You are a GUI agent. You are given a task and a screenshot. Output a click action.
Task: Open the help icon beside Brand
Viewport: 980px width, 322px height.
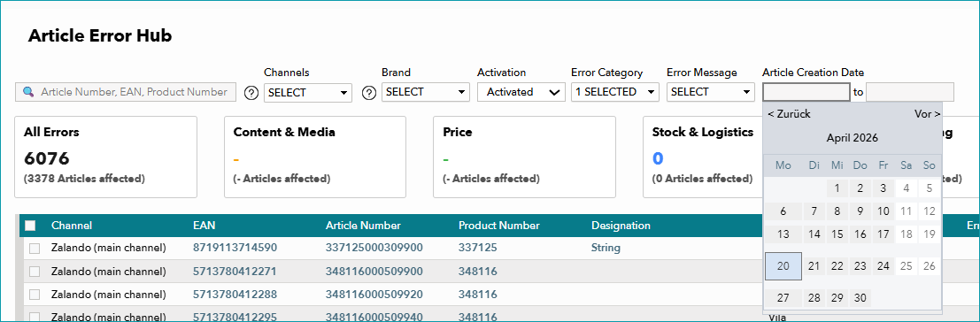(369, 93)
